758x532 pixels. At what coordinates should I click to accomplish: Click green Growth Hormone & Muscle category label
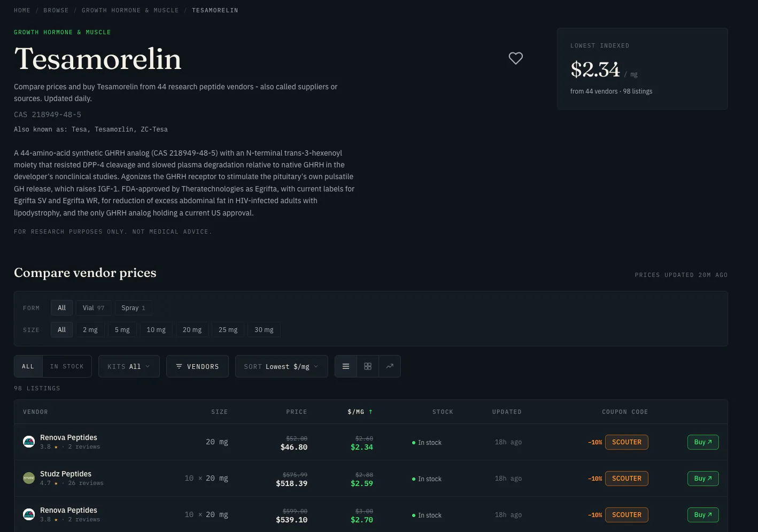[63, 32]
